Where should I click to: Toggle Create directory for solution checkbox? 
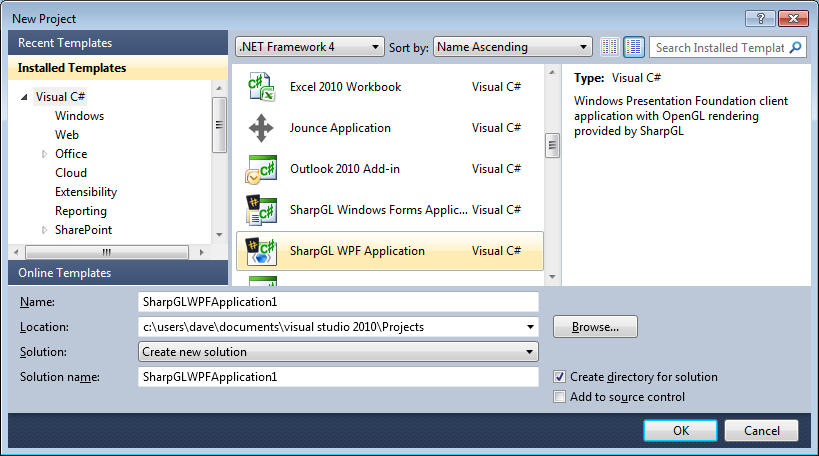(x=559, y=377)
